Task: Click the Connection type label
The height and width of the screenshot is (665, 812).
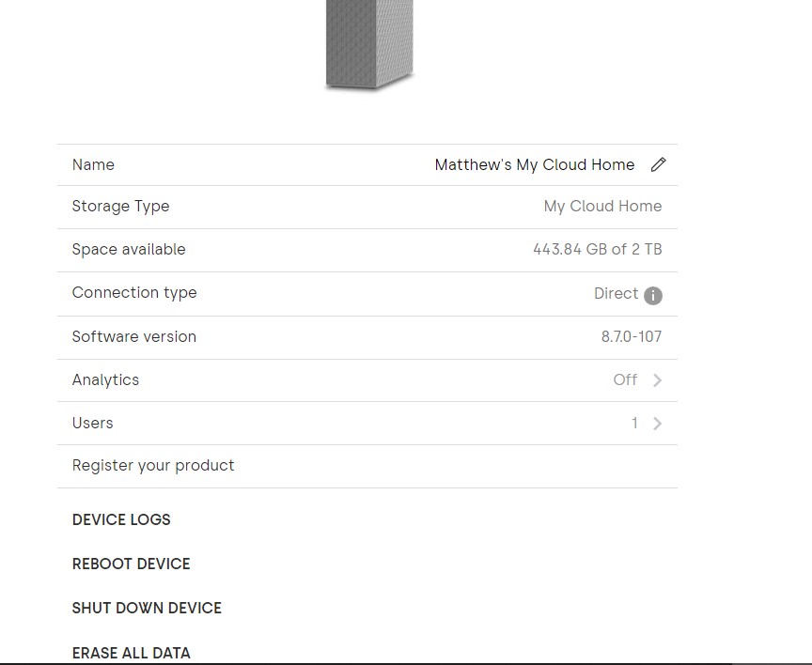Action: 134,293
